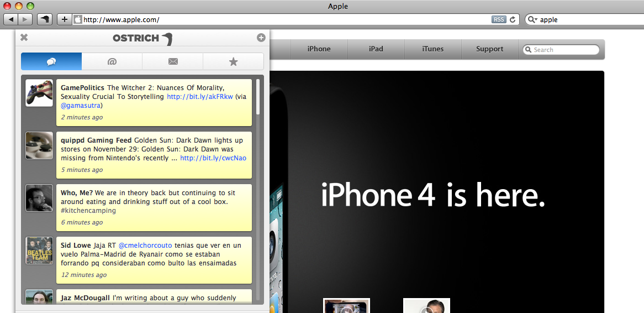Click the GamePolitics username
The image size is (644, 313).
coord(82,87)
